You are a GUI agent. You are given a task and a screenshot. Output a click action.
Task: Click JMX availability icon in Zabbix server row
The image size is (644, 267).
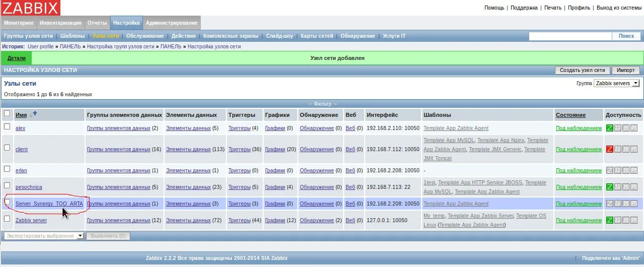click(626, 220)
